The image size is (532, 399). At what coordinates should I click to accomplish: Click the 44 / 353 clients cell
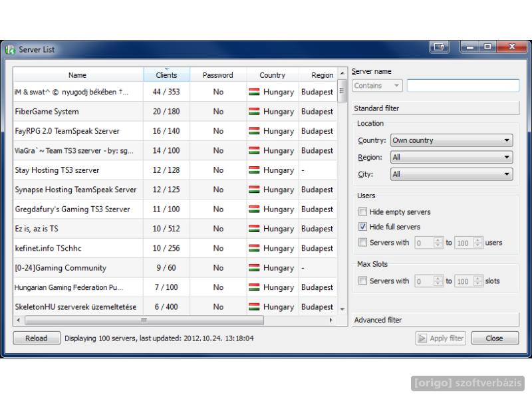166,92
